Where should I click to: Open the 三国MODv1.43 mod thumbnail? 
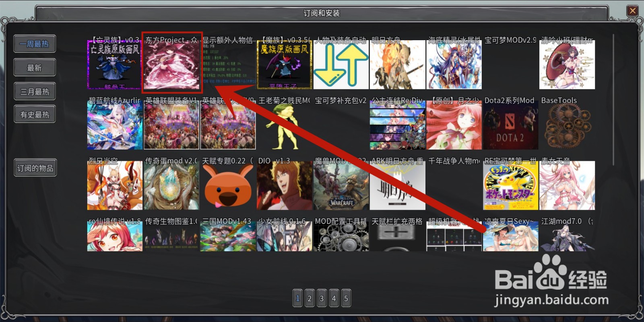[228, 236]
